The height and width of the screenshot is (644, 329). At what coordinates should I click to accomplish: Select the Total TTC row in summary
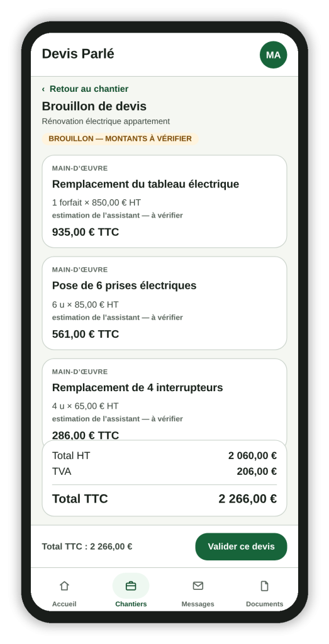[x=164, y=499]
